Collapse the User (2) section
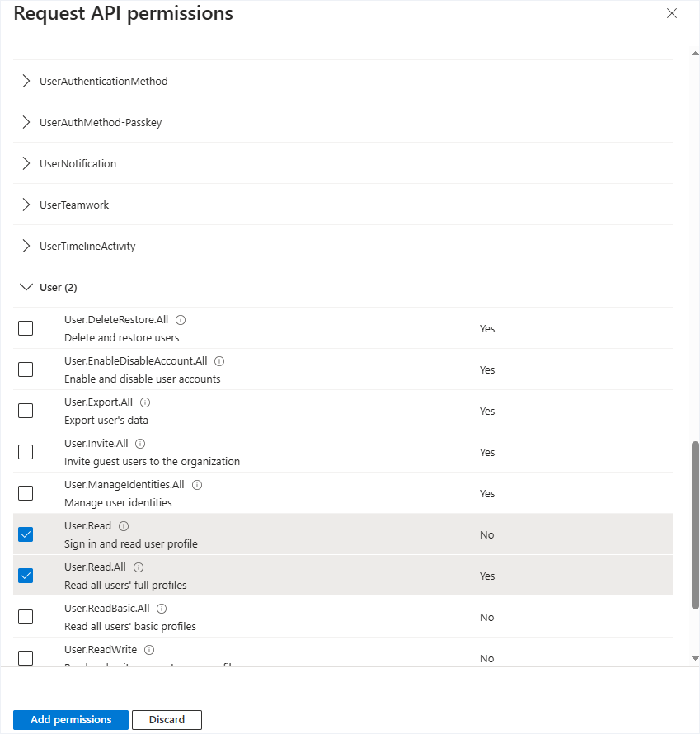 click(58, 288)
